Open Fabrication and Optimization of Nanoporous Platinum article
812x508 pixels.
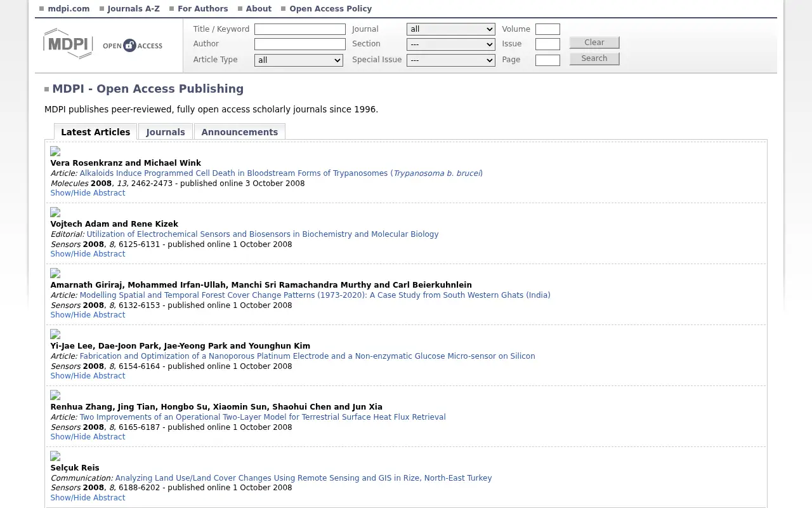[308, 356]
